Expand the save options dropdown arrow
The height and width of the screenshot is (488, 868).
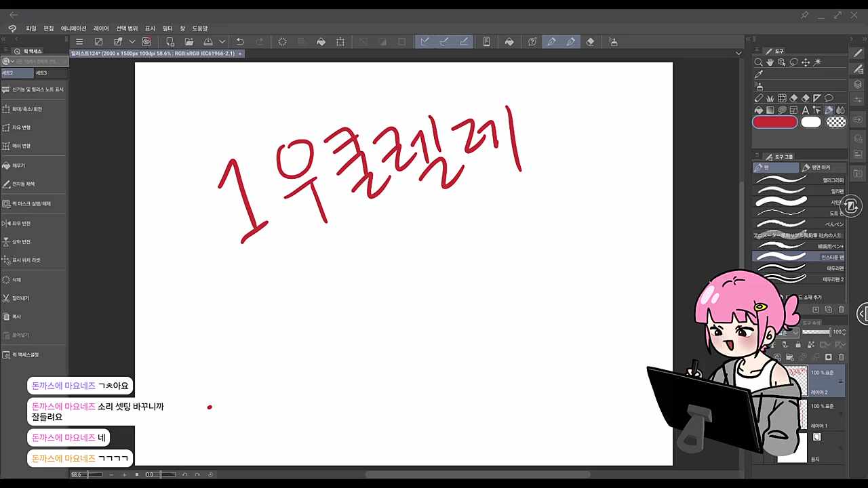pos(222,42)
